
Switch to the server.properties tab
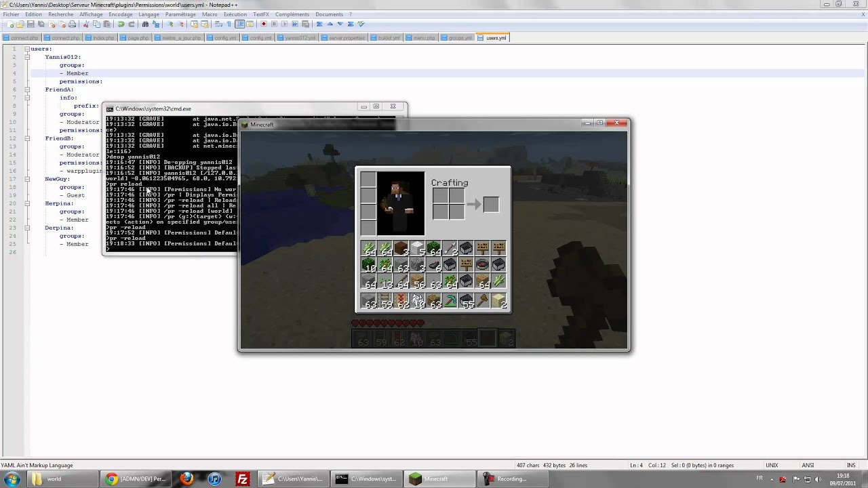click(344, 38)
